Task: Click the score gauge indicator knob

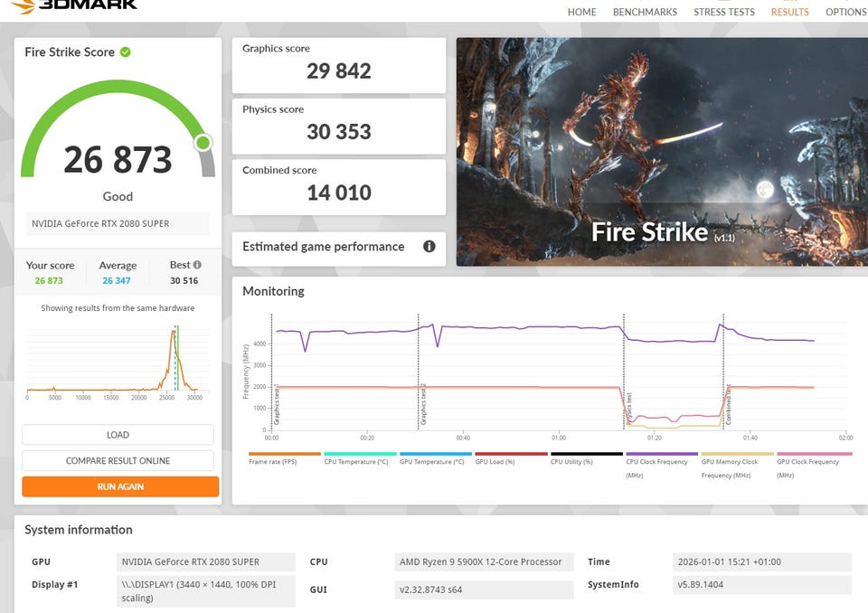Action: coord(203,143)
